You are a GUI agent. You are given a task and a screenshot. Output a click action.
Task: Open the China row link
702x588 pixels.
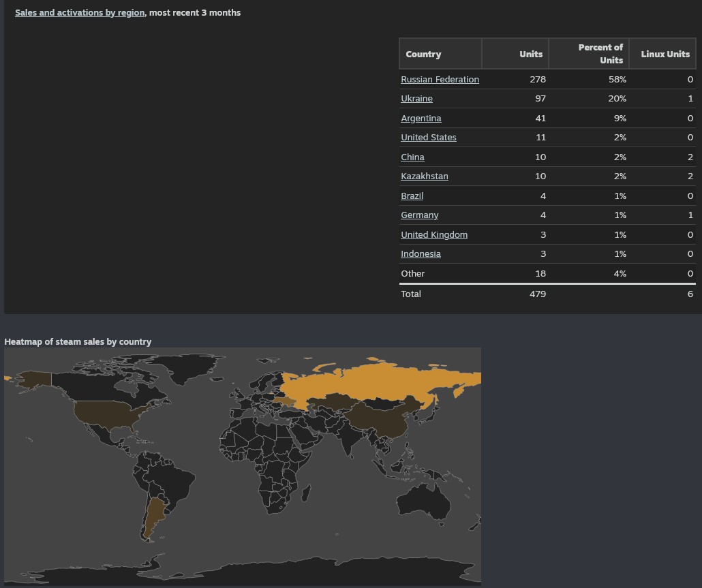coord(412,157)
